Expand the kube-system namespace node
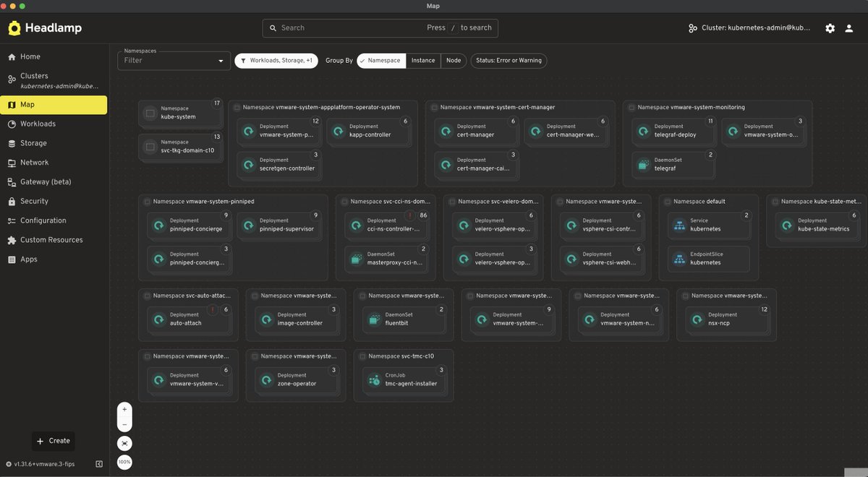The height and width of the screenshot is (477, 868). point(180,113)
